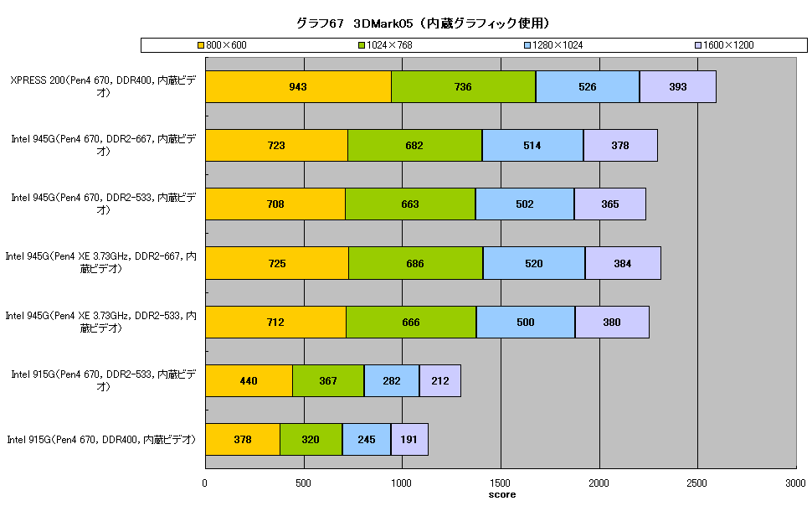This screenshot has width=812, height=506.
Task: Select the lavender bar segment valued 212
Action: [x=440, y=380]
